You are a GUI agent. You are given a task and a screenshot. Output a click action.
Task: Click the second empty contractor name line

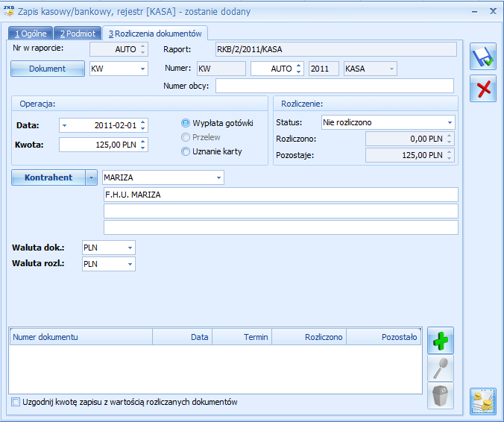point(280,211)
